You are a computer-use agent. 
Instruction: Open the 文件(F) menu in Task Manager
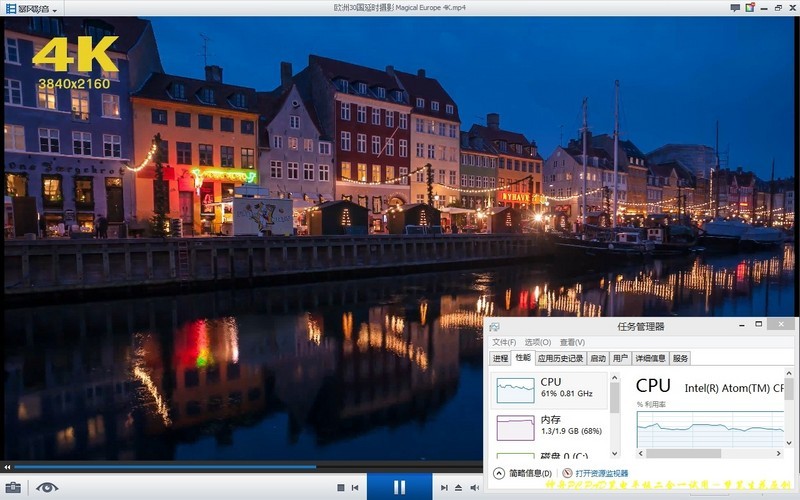(x=504, y=342)
